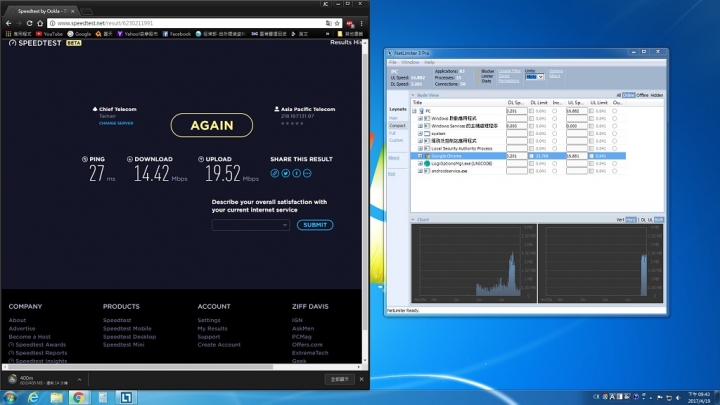Enable DL Limit checkbox for PC row
The width and height of the screenshot is (720, 405).
[531, 111]
